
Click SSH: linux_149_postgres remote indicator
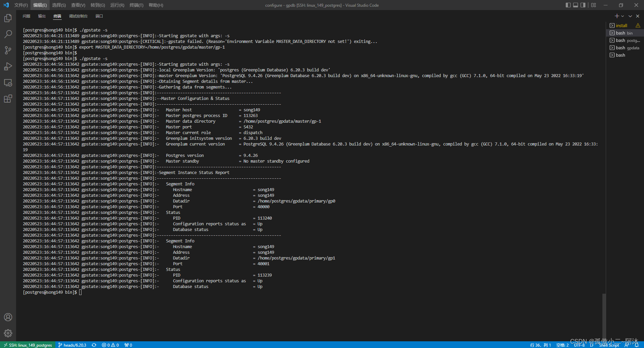pos(28,345)
